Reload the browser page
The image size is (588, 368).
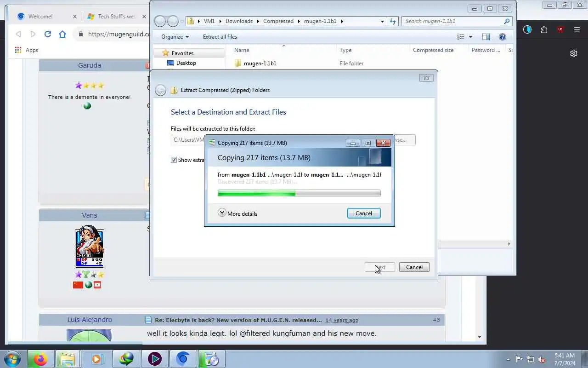point(48,34)
